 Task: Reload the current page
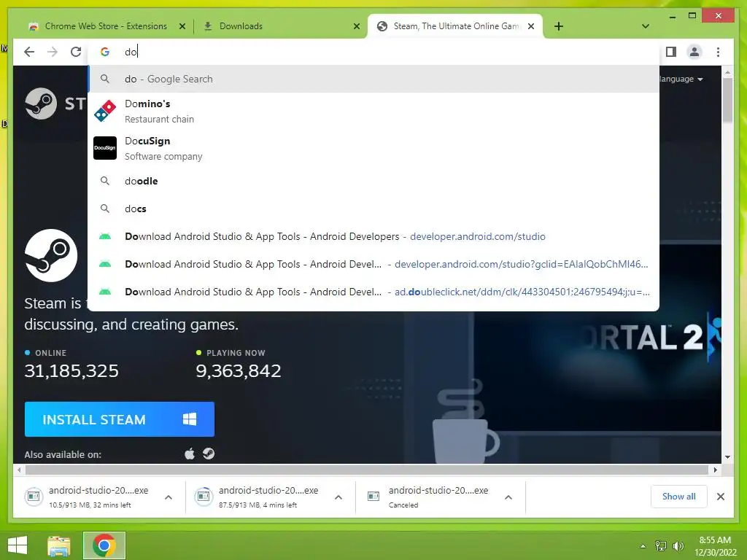coord(76,52)
